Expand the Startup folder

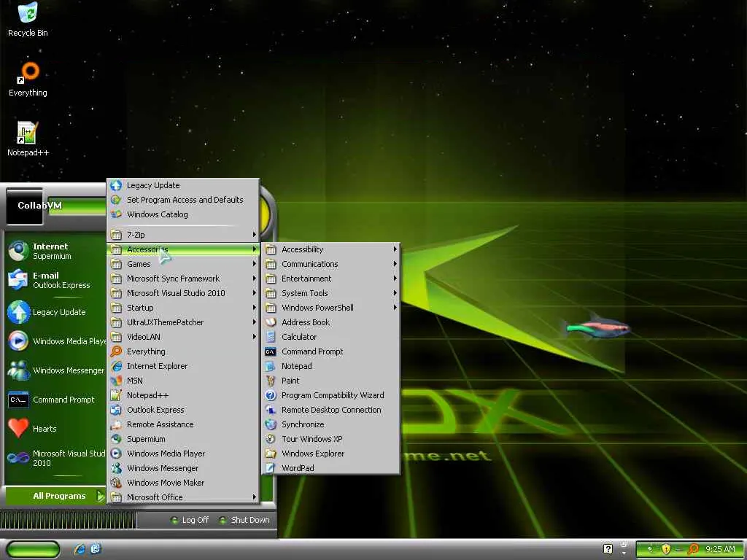coord(183,308)
